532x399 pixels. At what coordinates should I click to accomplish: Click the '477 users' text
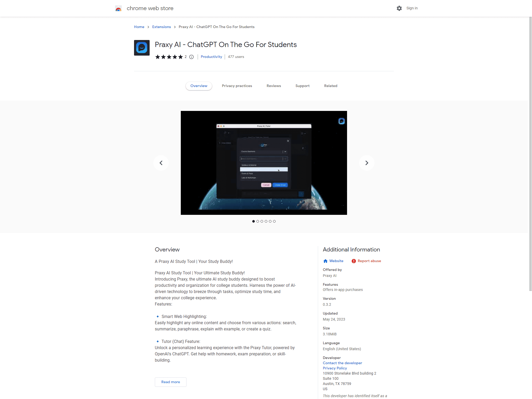(236, 57)
